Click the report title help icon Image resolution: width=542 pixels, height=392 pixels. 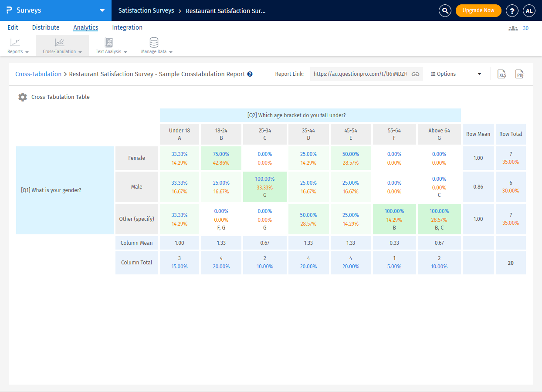coord(250,74)
